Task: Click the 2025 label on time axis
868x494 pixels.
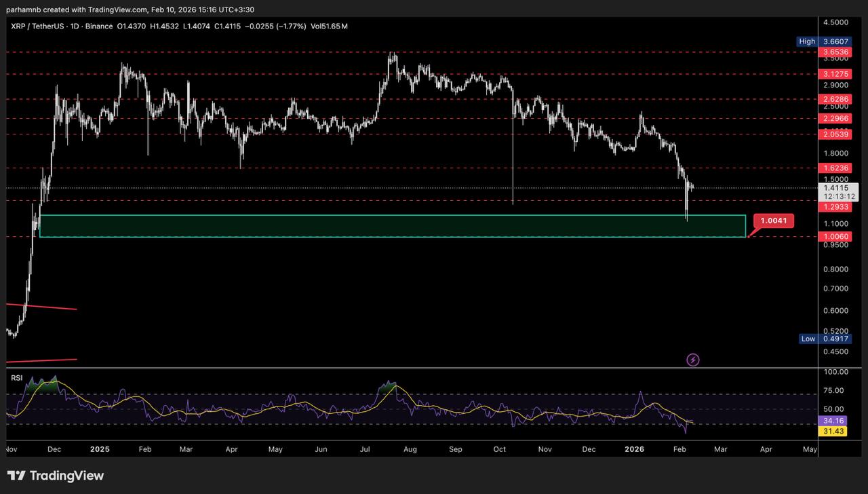Action: click(x=100, y=449)
